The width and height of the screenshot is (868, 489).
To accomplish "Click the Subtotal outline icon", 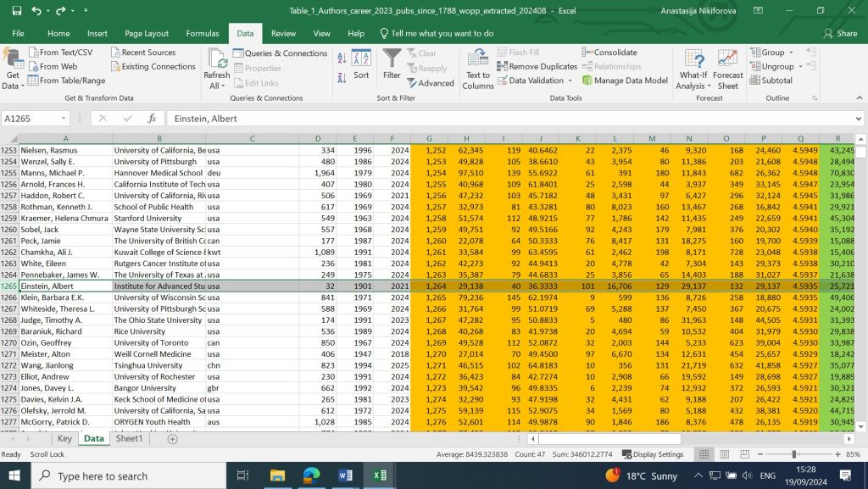I will pyautogui.click(x=770, y=81).
